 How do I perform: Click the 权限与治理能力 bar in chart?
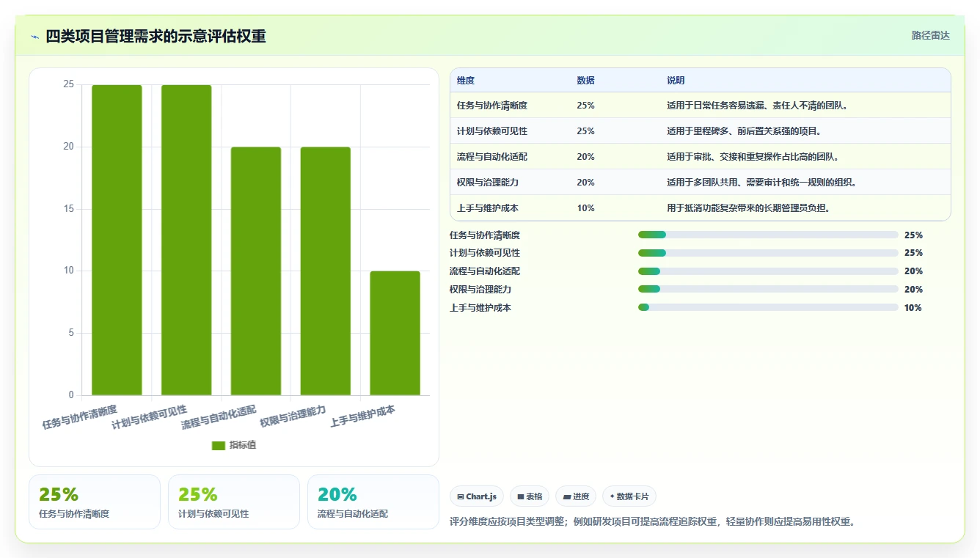(x=326, y=271)
